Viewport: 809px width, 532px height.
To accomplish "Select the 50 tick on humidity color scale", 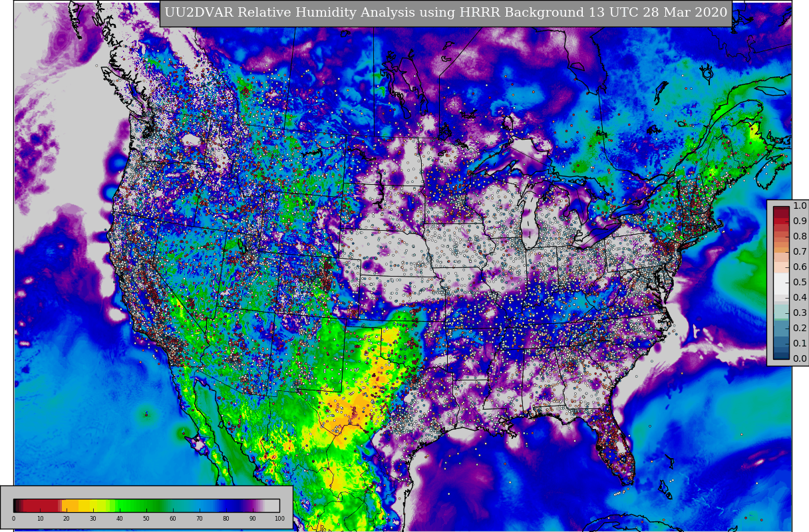I will point(146,519).
